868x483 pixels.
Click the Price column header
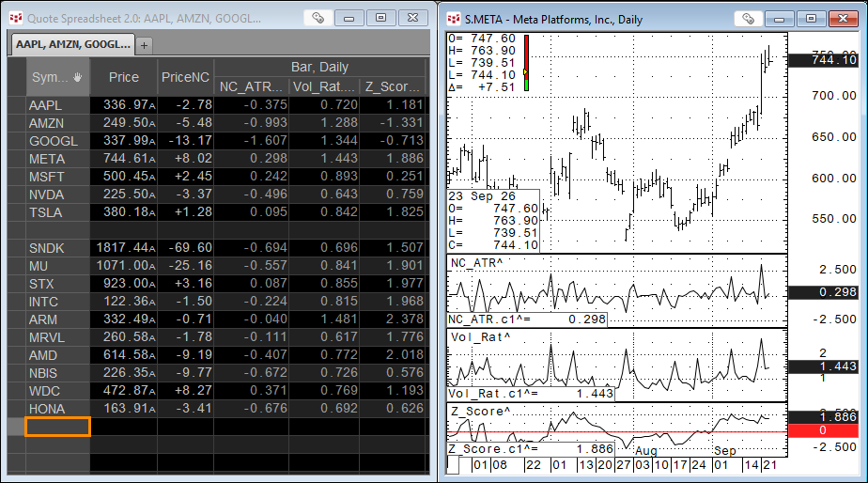click(x=123, y=77)
